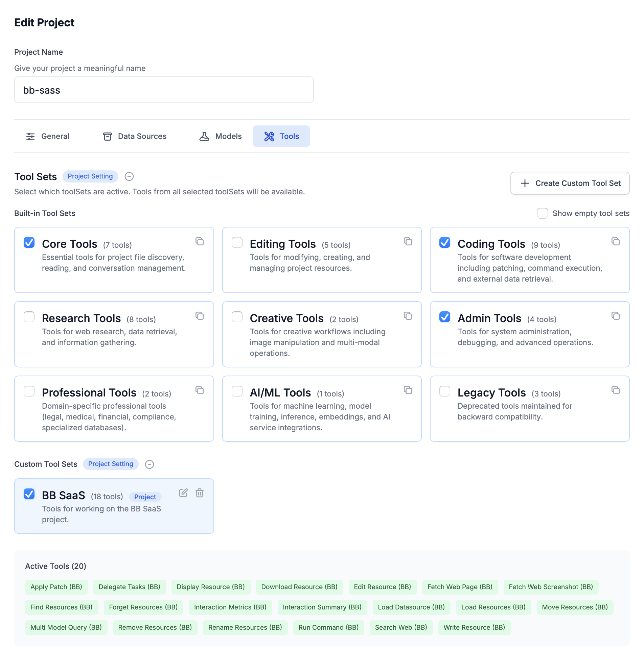Screen dimensions: 644x649
Task: Edit the BB SaaS custom tool set
Action: [183, 493]
